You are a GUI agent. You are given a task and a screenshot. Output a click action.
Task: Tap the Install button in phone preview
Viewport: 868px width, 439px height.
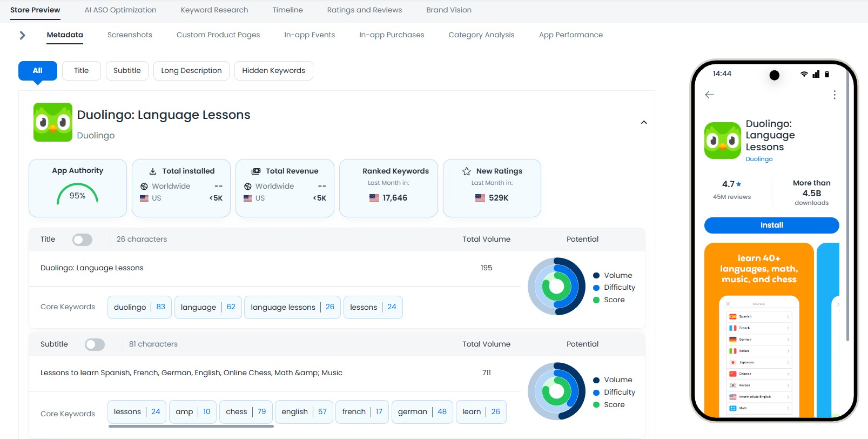(x=772, y=225)
